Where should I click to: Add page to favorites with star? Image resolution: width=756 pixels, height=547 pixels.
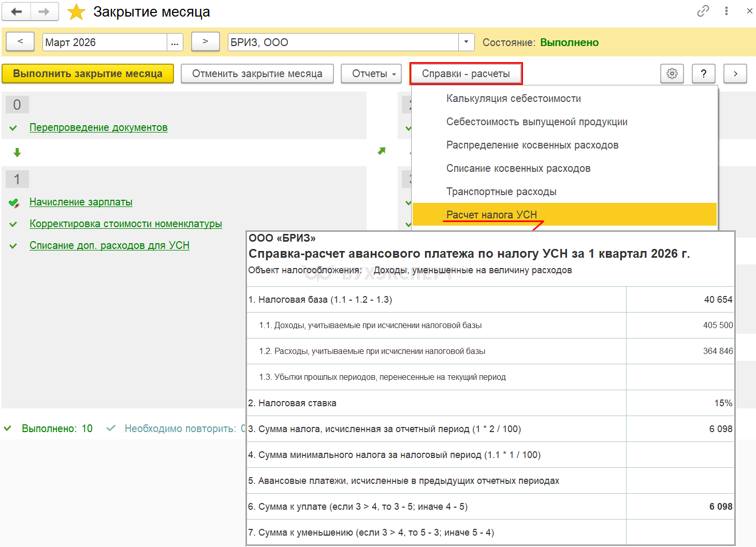pos(76,12)
